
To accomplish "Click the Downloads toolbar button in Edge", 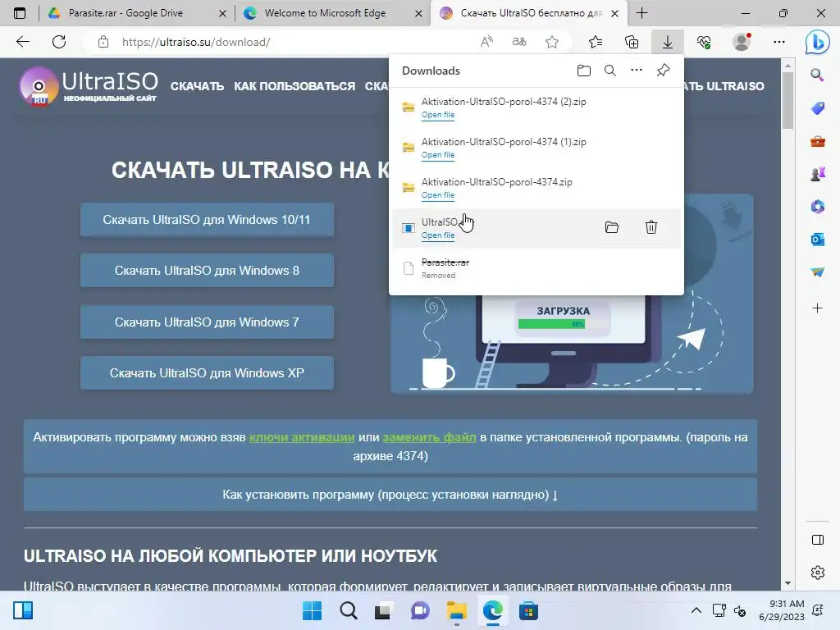I will [x=668, y=42].
